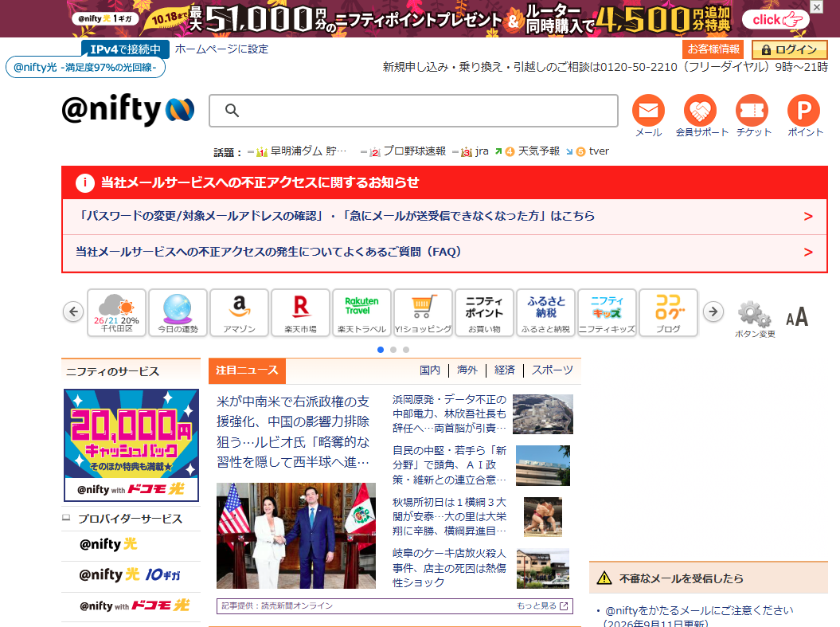
Task: Open the Point P icon
Action: (803, 116)
